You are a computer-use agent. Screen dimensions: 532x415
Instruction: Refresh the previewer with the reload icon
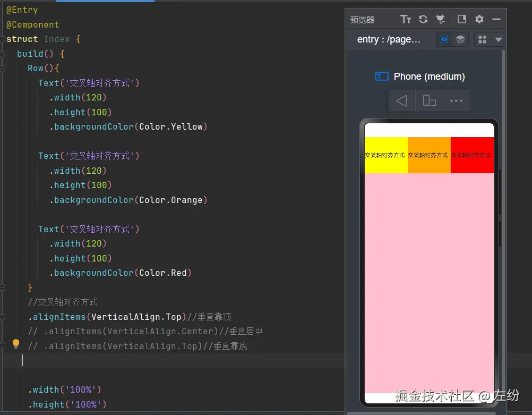coord(423,19)
